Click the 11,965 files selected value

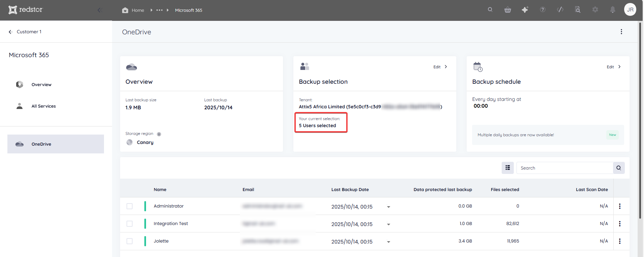click(x=513, y=241)
